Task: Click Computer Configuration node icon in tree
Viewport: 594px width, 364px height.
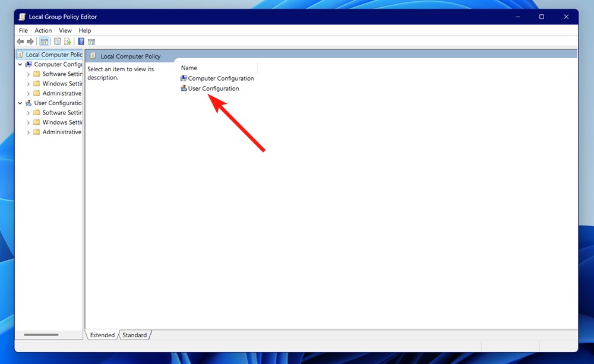Action: 29,64
